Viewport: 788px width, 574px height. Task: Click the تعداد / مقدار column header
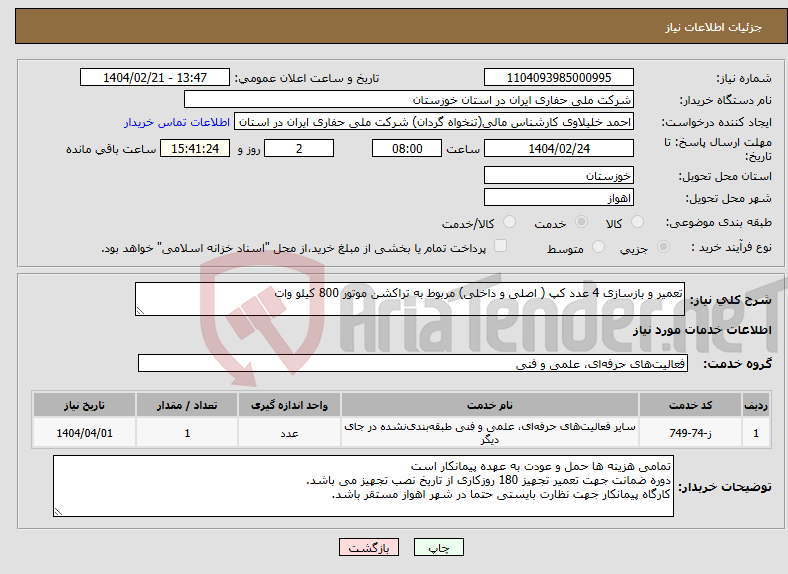coord(187,405)
